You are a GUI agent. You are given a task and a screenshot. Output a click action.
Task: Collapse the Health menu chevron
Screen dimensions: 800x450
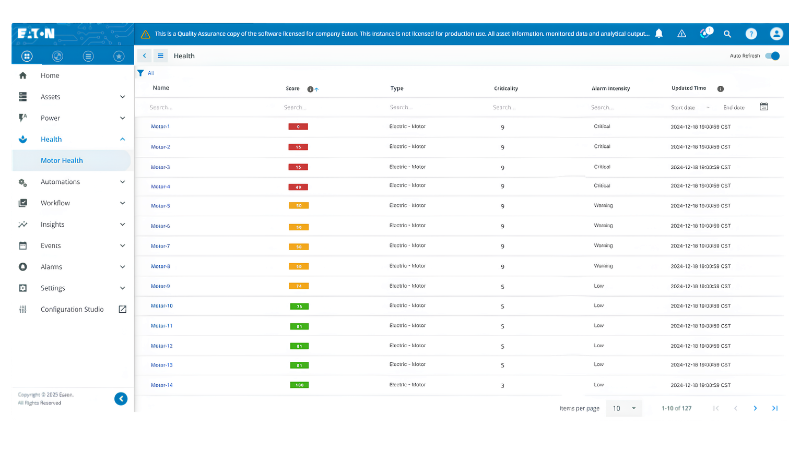(122, 139)
